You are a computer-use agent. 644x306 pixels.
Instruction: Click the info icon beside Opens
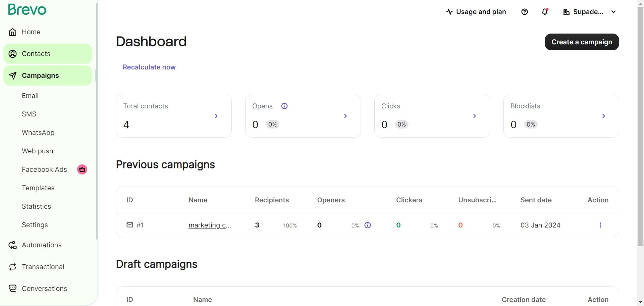(284, 106)
